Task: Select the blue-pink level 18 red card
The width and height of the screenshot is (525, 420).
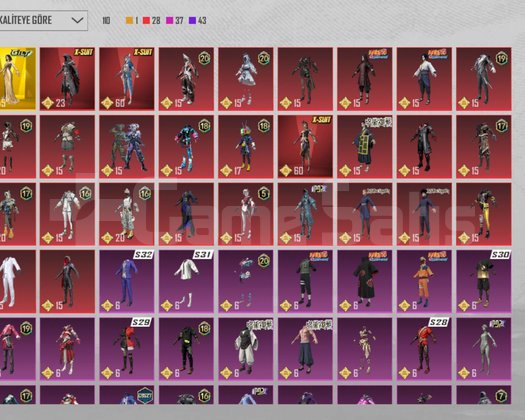Action: point(186,146)
